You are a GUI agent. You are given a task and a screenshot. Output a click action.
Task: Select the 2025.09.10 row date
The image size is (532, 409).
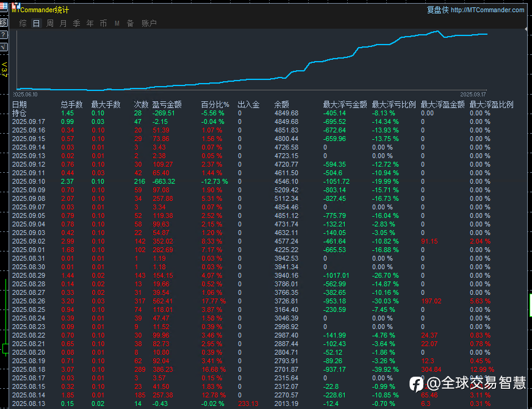(29, 181)
